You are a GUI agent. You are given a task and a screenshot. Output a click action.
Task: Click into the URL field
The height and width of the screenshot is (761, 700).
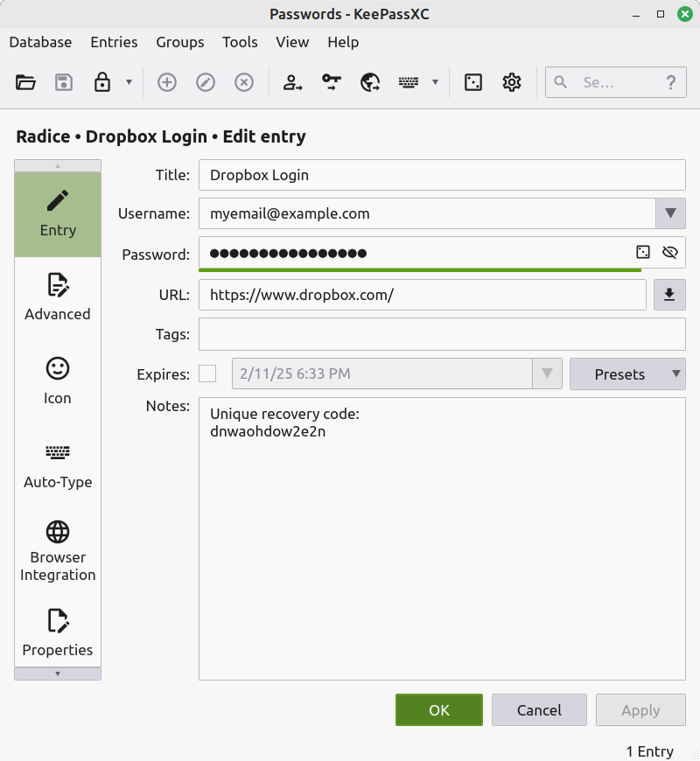click(423, 295)
